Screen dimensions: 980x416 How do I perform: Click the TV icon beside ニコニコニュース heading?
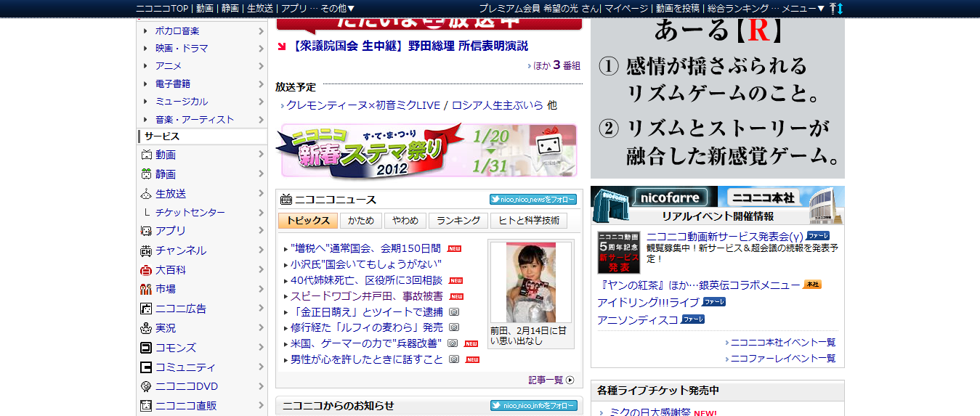(x=286, y=200)
